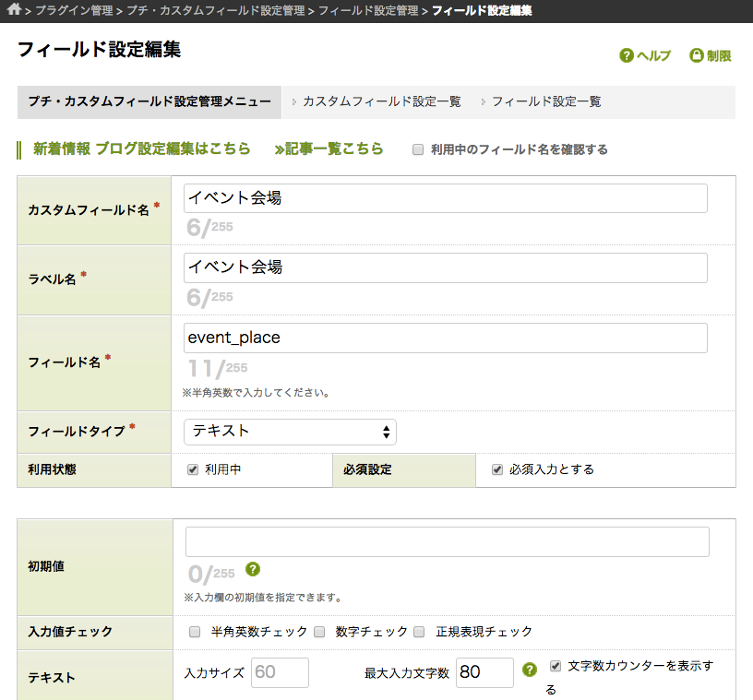The image size is (753, 700).
Task: Toggle 文字数カウンターを表示する checkbox
Action: tap(555, 665)
